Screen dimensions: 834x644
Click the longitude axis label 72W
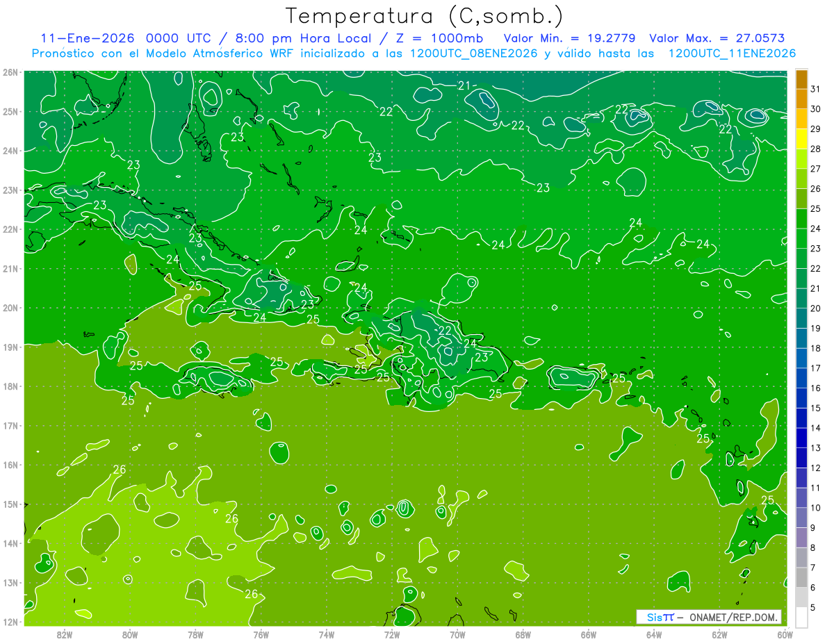click(392, 634)
